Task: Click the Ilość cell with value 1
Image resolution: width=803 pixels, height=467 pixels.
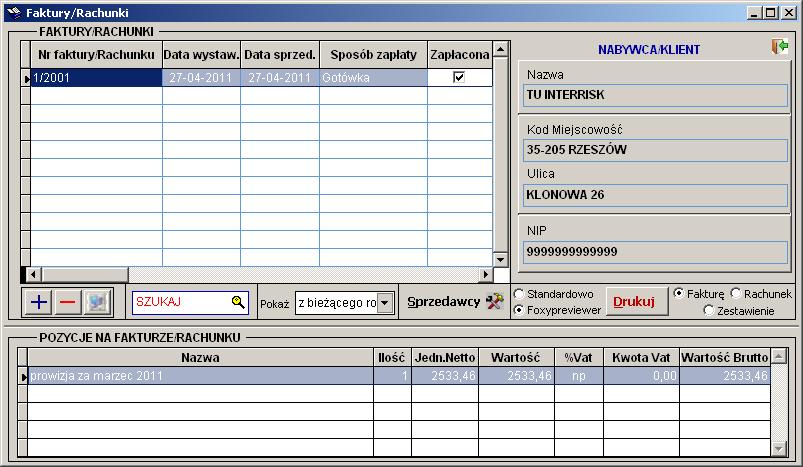Action: click(392, 376)
